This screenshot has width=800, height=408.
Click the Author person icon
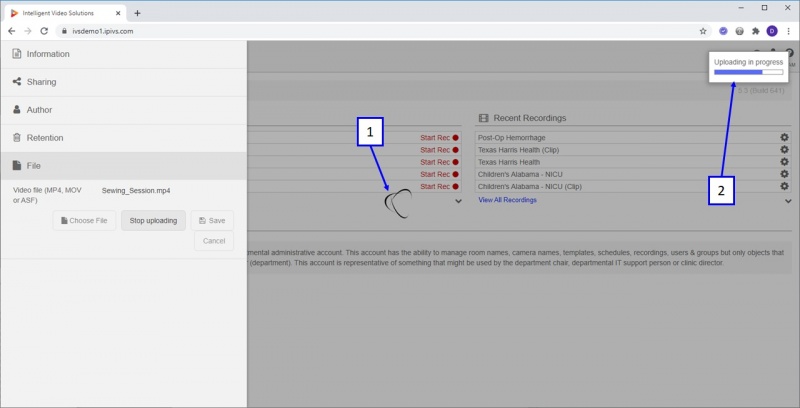(x=17, y=110)
